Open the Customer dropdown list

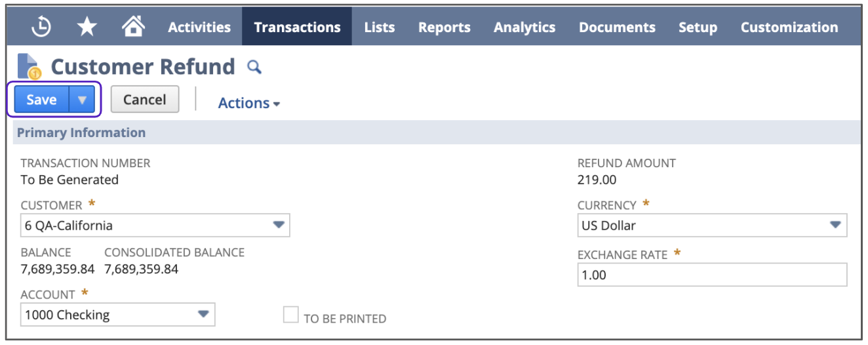click(x=279, y=225)
